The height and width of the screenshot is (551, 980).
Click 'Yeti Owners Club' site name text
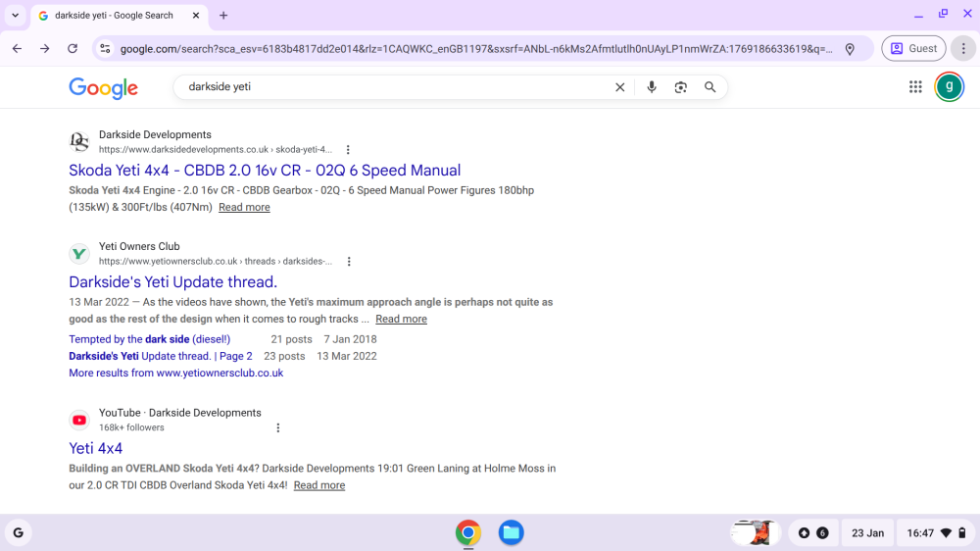tap(139, 247)
